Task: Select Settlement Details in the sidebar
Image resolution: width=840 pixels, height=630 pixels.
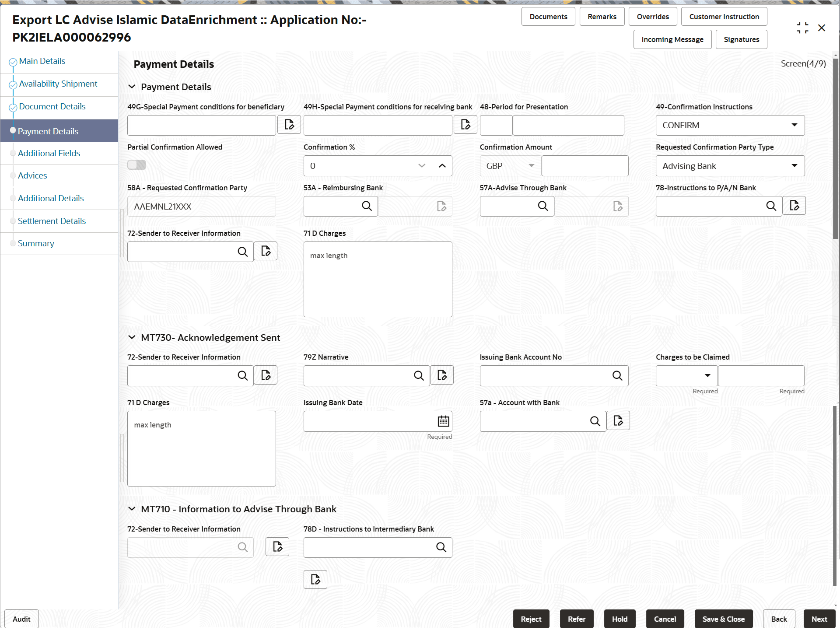Action: 52,221
